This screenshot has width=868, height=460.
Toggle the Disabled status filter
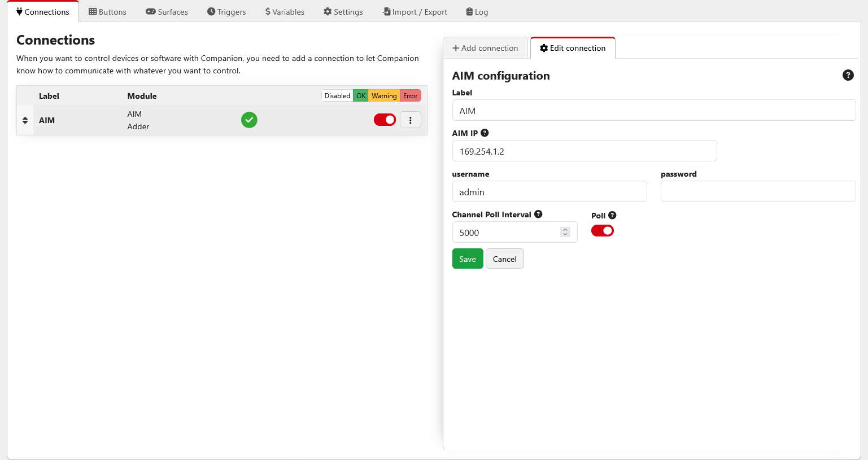coord(337,96)
